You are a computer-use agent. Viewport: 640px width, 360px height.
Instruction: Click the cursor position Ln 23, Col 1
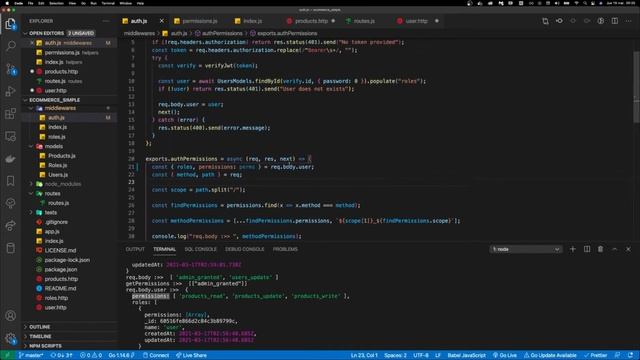point(364,355)
